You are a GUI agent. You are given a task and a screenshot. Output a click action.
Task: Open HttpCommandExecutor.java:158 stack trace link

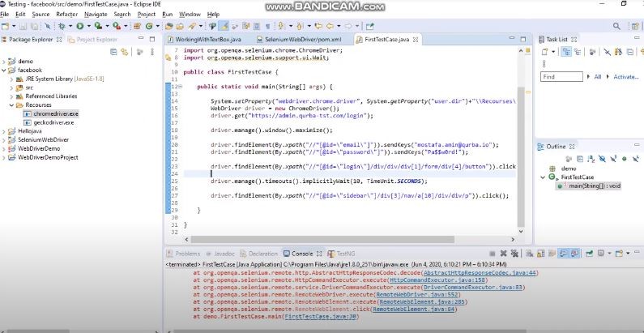(437, 280)
